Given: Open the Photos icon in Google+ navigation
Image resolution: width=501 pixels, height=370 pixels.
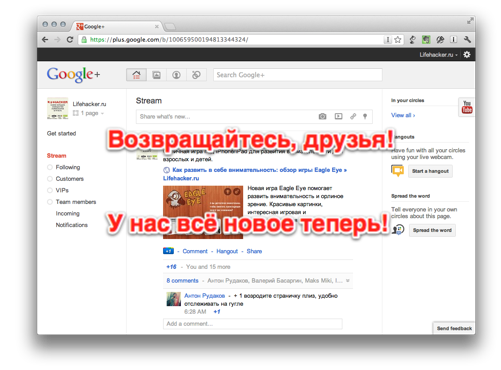Looking at the screenshot, I should (x=156, y=75).
